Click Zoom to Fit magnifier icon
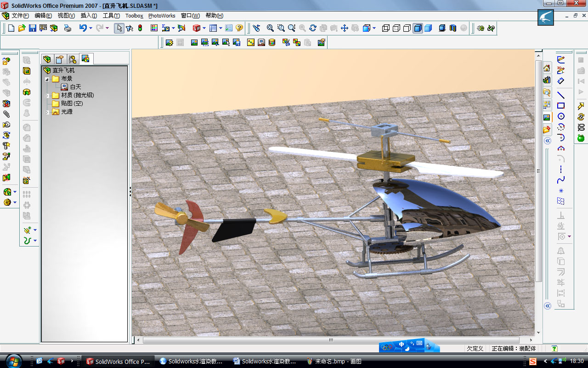This screenshot has height=368, width=588. pos(271,28)
